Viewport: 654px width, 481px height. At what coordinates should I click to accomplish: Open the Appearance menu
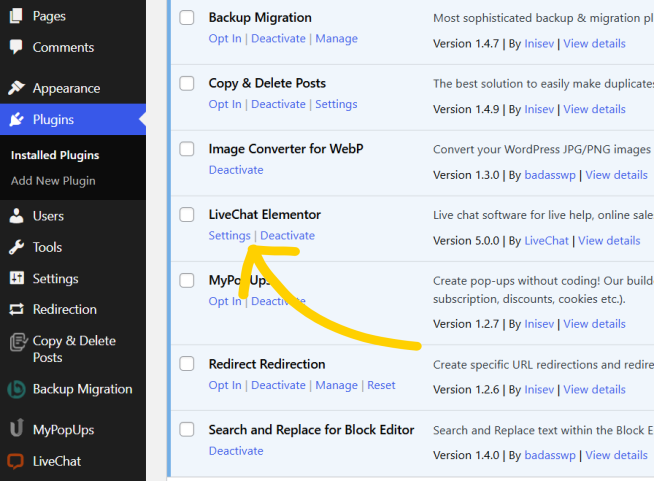pos(66,88)
